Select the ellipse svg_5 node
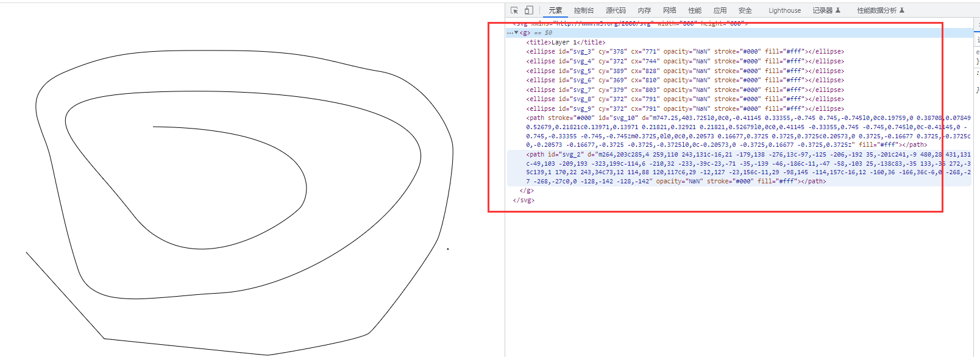Viewport: 980px width, 357px height. (685, 71)
